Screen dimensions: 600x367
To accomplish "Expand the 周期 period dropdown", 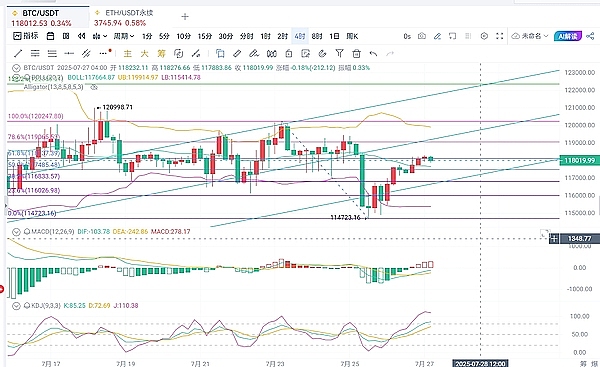I will pyautogui.click(x=124, y=36).
